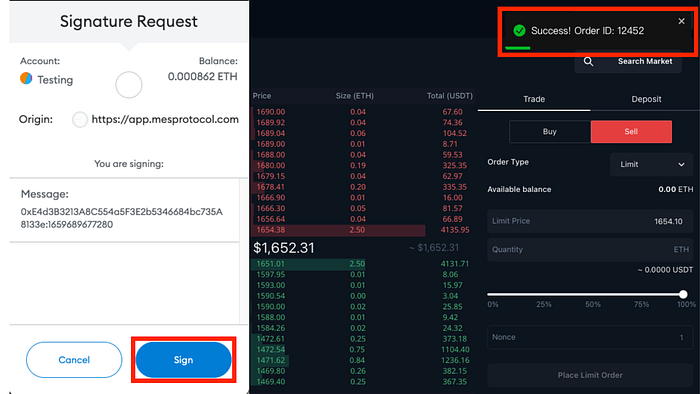
Task: Switch to the Deposit tab
Action: point(646,99)
